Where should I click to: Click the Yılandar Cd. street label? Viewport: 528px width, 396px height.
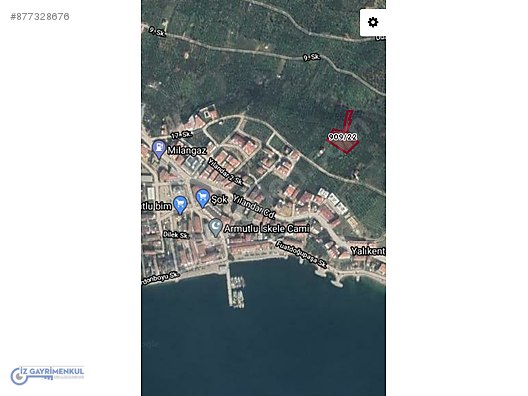pyautogui.click(x=255, y=206)
